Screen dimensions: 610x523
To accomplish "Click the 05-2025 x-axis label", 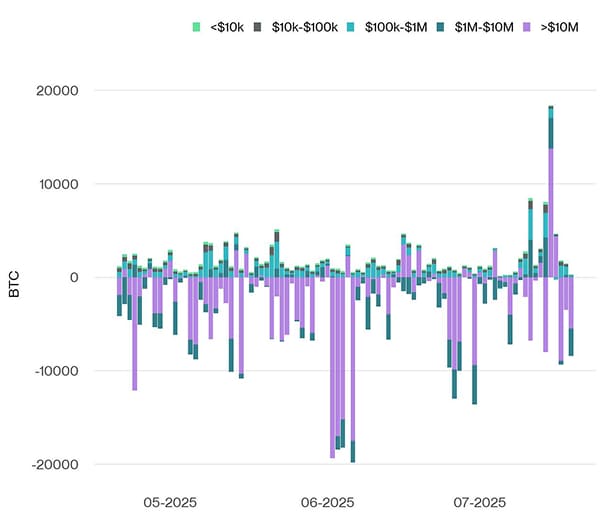I will 170,502.
